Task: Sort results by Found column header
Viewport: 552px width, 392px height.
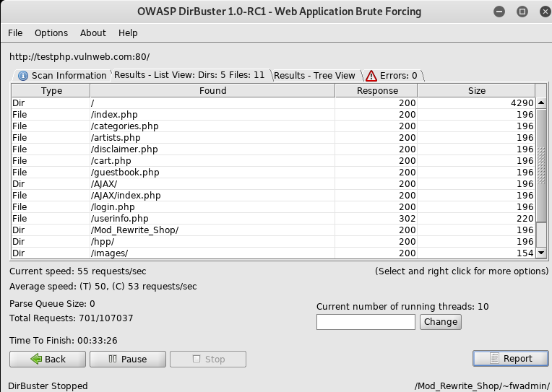Action: [x=212, y=90]
